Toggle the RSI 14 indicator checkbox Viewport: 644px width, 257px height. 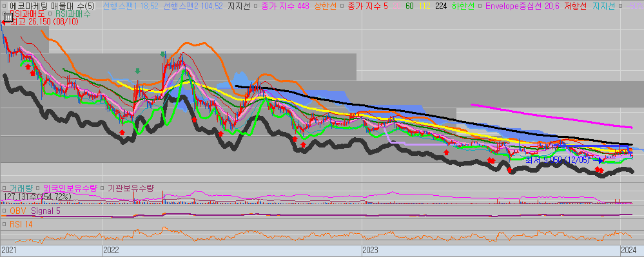pyautogui.click(x=5, y=225)
